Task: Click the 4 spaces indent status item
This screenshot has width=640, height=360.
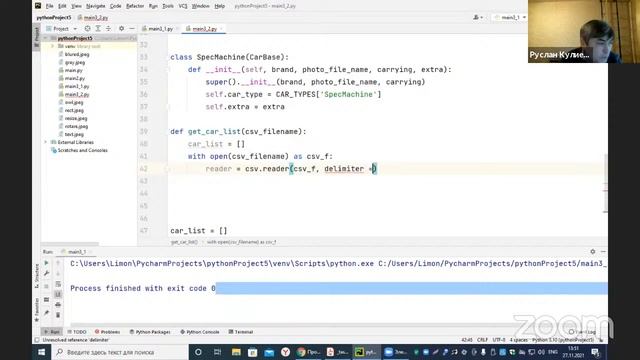Action: [x=518, y=340]
